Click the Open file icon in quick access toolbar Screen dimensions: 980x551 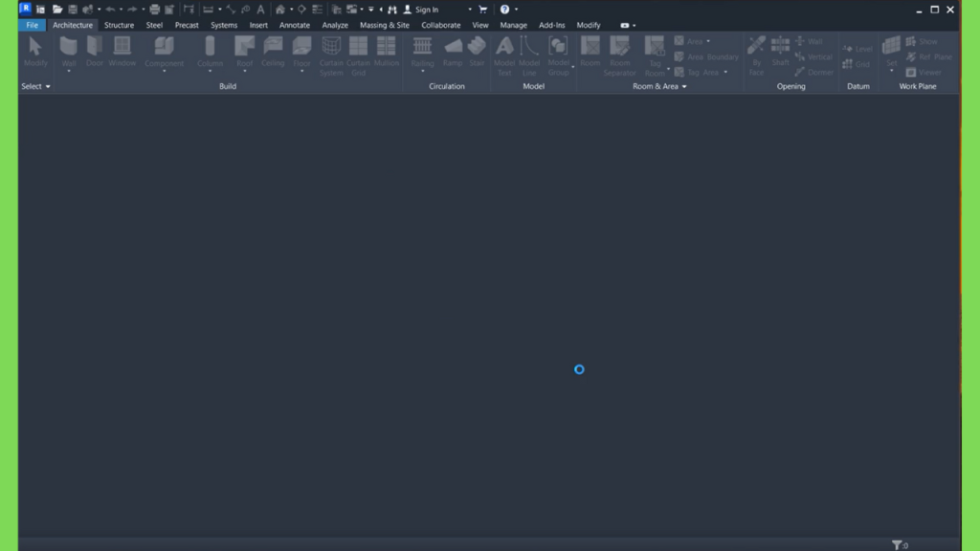coord(57,10)
